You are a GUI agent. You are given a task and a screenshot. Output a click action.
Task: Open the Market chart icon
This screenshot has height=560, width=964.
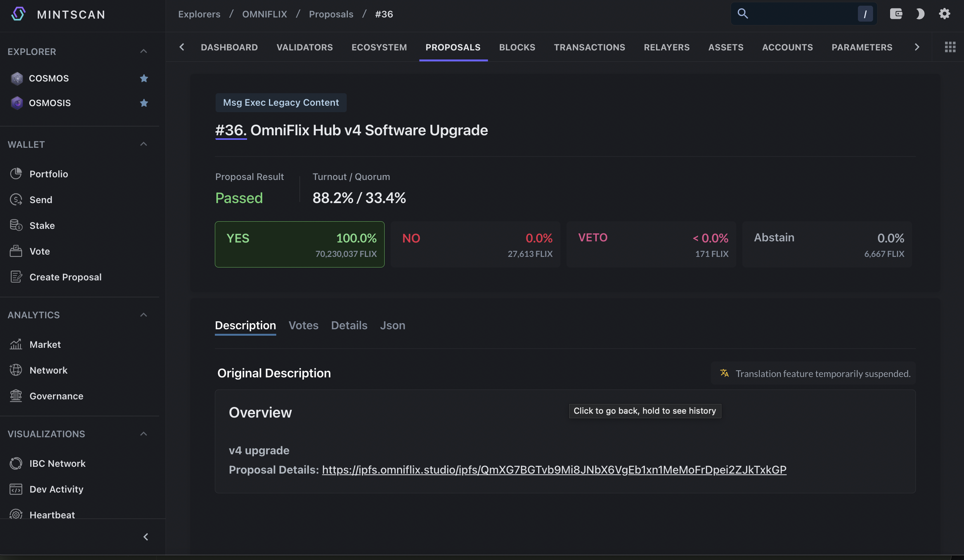click(16, 344)
